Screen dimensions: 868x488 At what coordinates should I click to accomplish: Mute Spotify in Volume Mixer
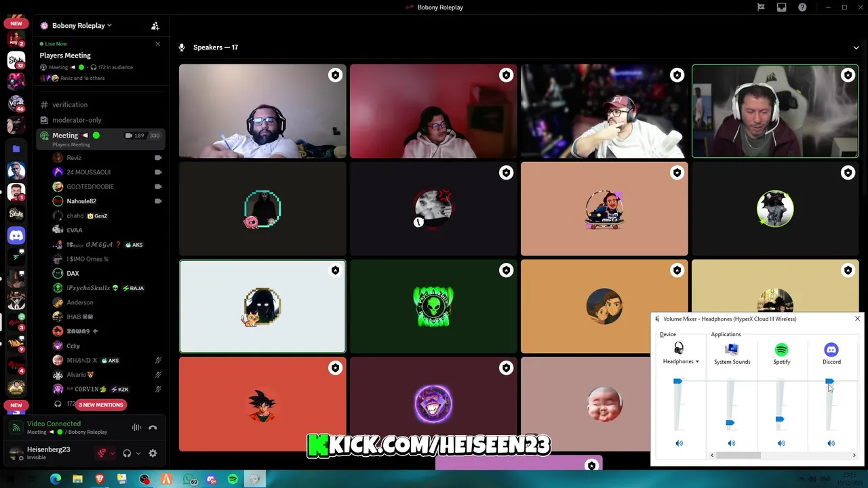click(781, 443)
